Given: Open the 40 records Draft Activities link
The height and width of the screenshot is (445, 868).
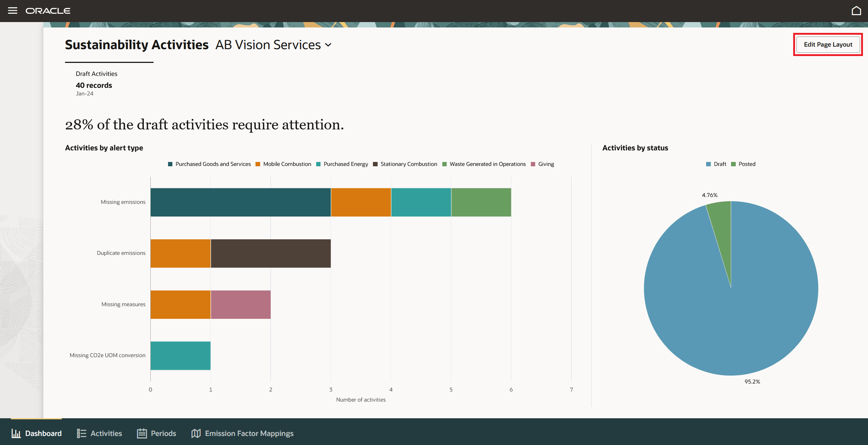Looking at the screenshot, I should (94, 85).
